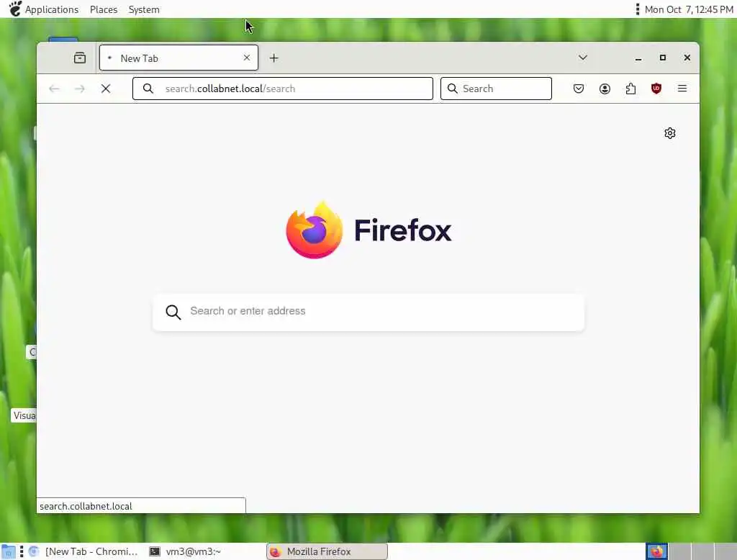Viewport: 737px width, 560px height.
Task: Open a new tab with plus button
Action: coord(274,58)
